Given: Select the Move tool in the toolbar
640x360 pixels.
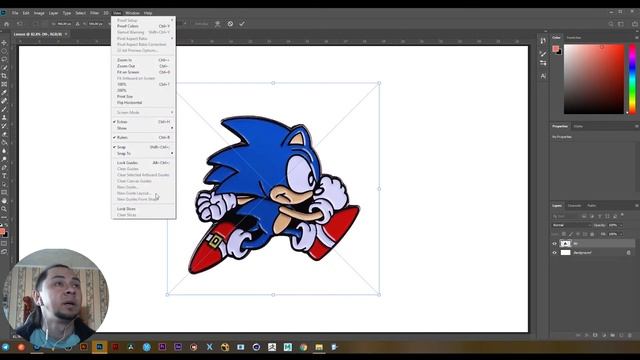Looking at the screenshot, I should pyautogui.click(x=4, y=43).
